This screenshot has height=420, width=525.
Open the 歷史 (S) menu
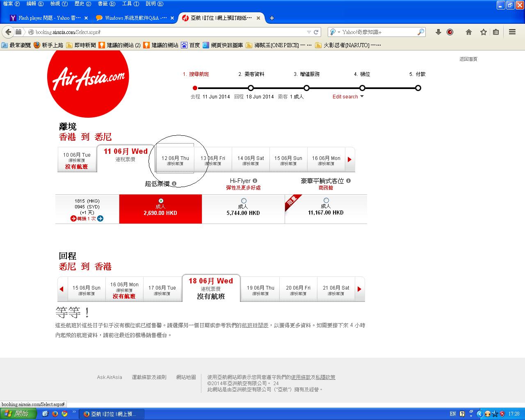point(83,4)
